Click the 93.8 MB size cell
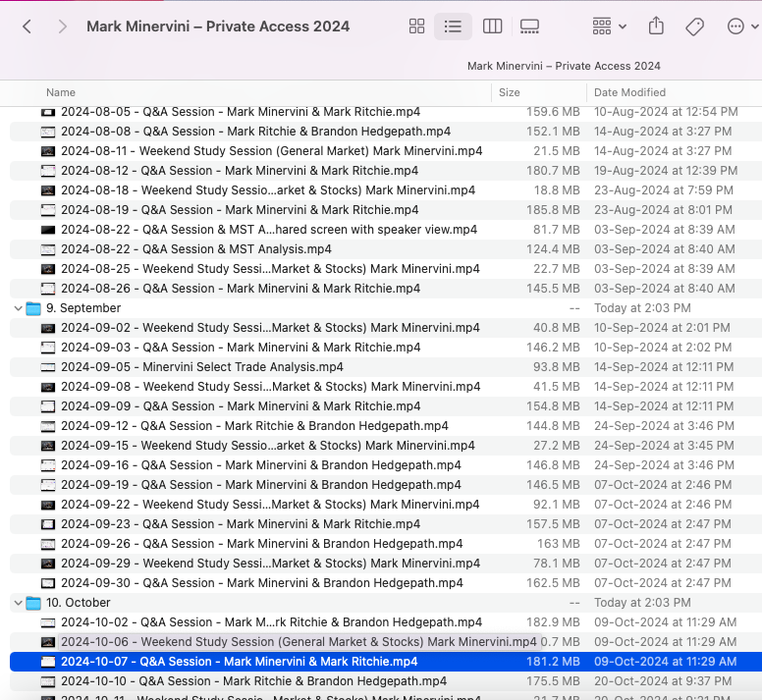Image resolution: width=762 pixels, height=700 pixels. click(x=557, y=367)
